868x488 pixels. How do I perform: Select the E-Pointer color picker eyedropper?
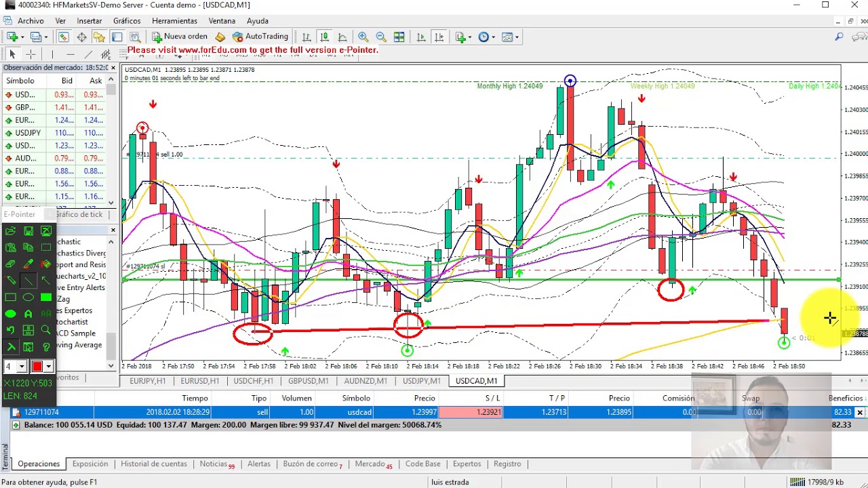click(x=28, y=264)
